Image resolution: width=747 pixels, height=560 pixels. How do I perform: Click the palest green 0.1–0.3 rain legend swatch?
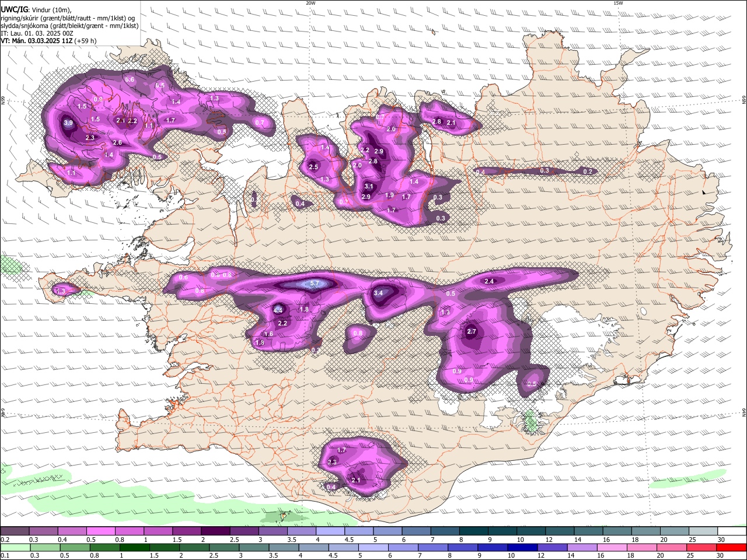tap(15, 548)
